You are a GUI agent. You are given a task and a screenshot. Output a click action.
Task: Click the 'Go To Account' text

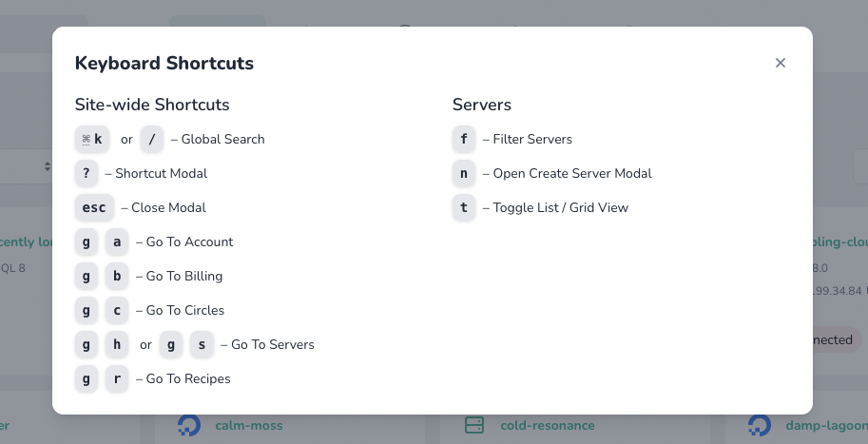(x=189, y=242)
